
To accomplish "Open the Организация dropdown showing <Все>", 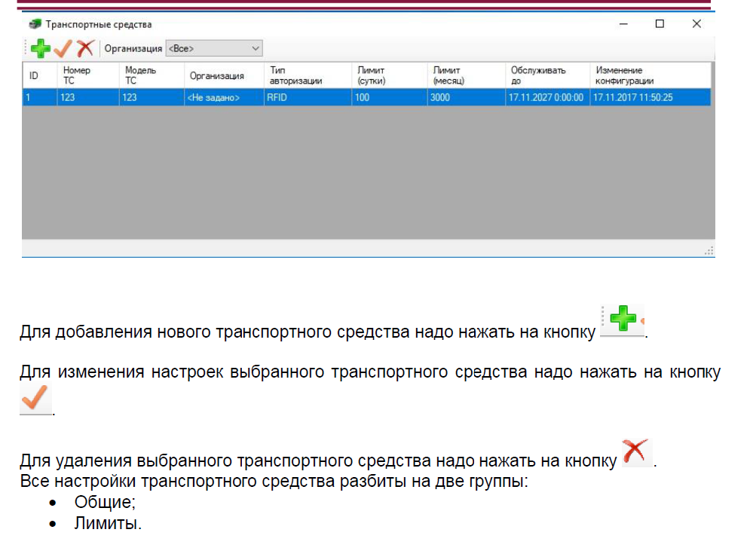I will [214, 48].
